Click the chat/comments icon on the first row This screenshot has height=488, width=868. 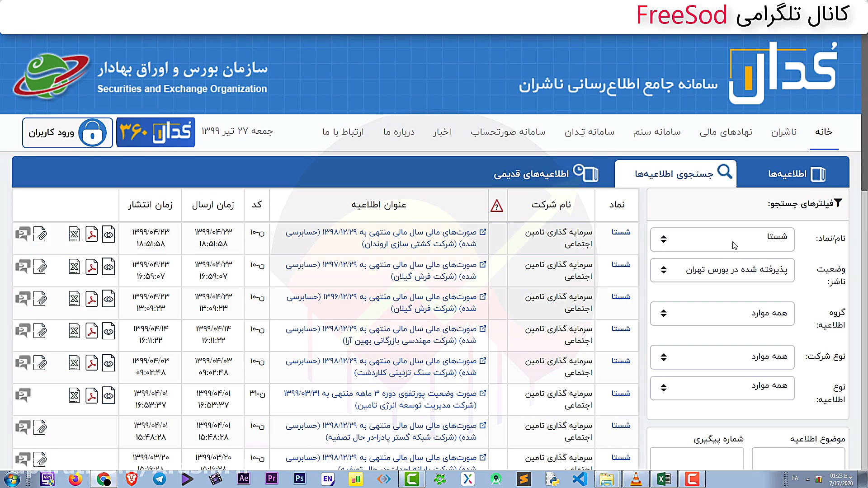[23, 234]
